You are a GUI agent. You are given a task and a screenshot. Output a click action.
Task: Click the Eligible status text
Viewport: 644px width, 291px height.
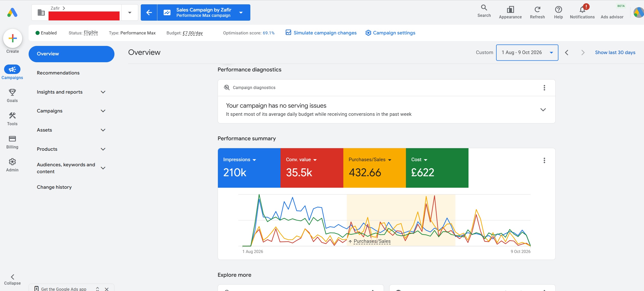click(x=91, y=32)
